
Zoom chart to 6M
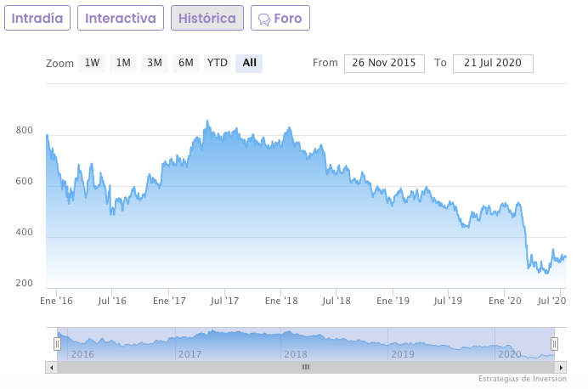point(186,63)
